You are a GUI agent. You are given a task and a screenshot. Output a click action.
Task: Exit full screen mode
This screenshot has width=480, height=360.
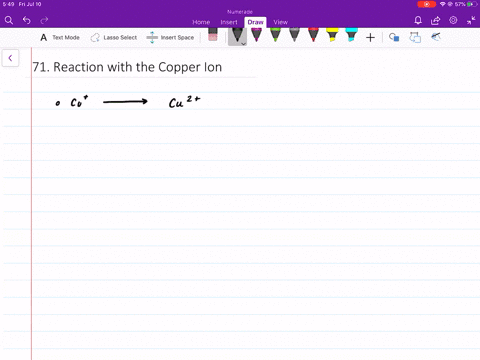click(471, 21)
